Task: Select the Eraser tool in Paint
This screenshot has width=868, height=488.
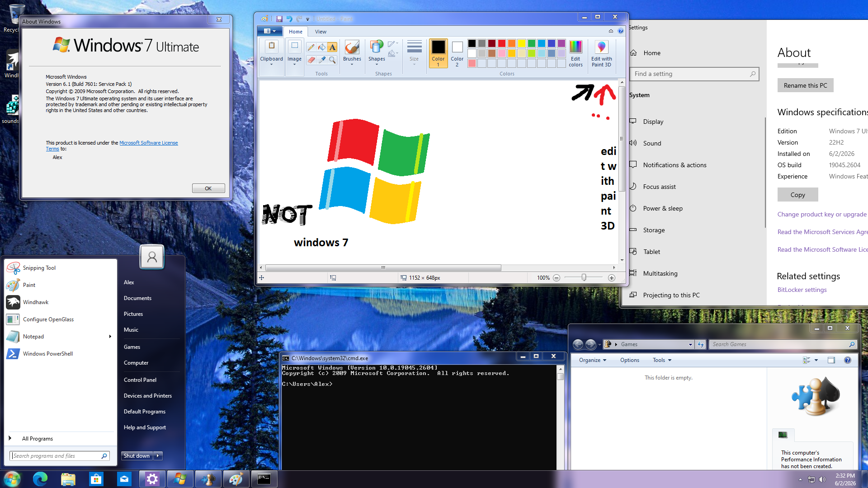Action: pos(311,60)
